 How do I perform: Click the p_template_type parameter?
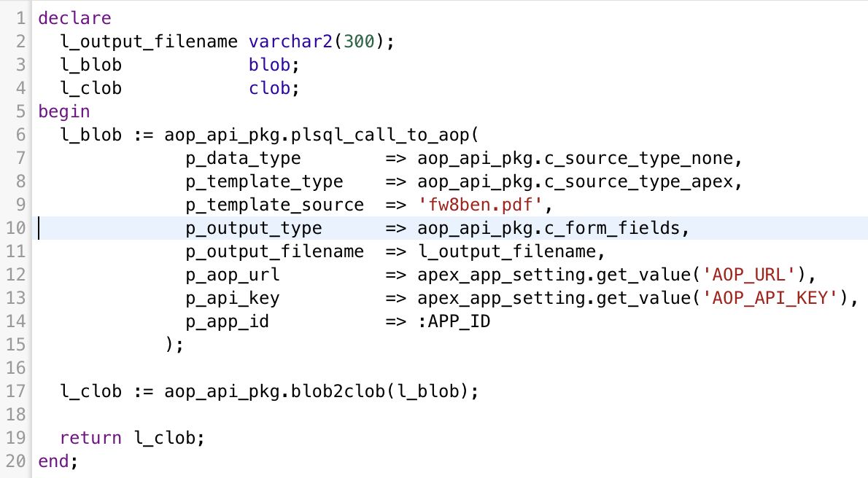(x=264, y=182)
